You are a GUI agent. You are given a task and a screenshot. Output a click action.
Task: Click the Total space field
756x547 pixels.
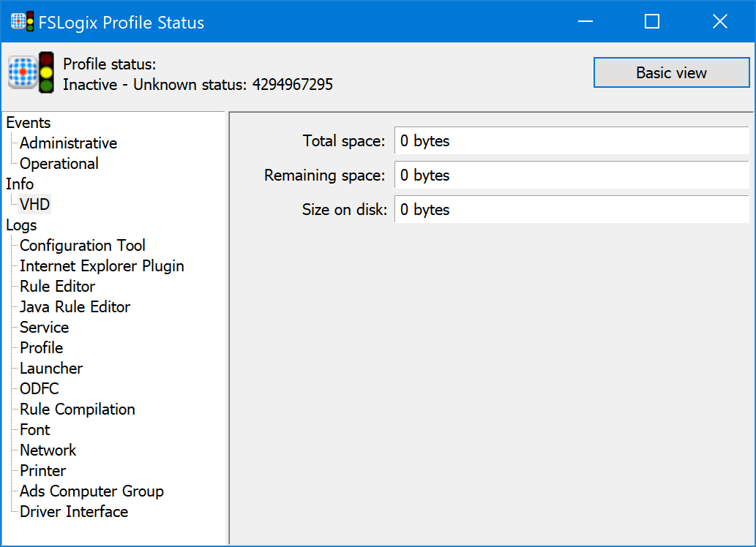click(512, 140)
